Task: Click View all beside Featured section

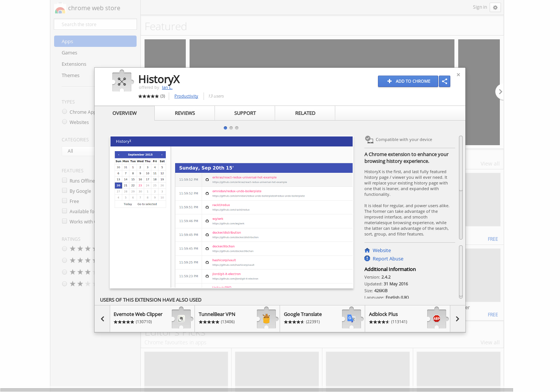Action: (490, 164)
